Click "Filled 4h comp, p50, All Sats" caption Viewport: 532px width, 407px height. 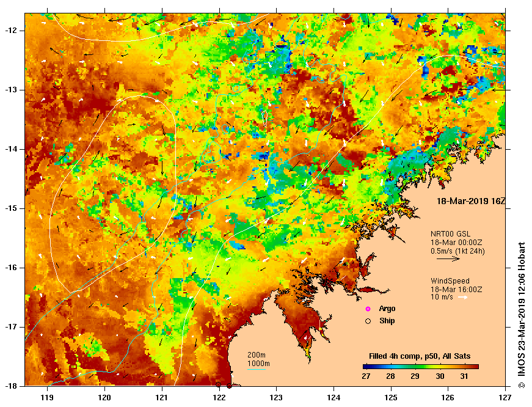tap(420, 356)
